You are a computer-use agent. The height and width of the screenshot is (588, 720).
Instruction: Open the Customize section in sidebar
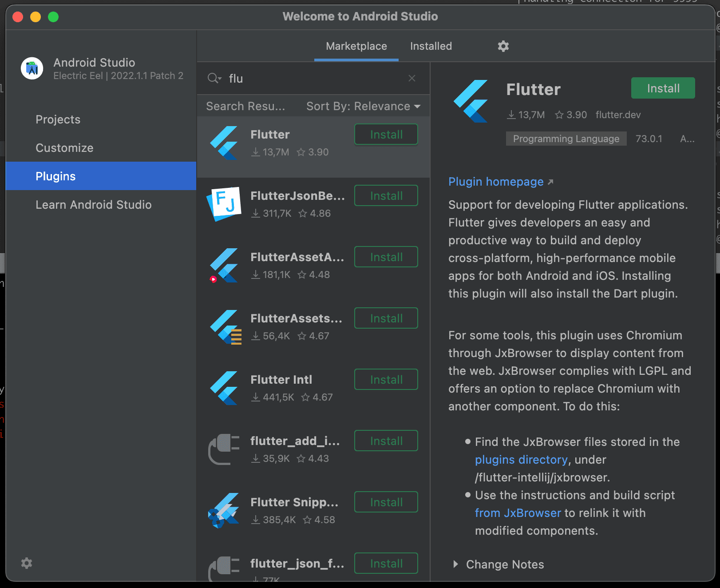64,148
